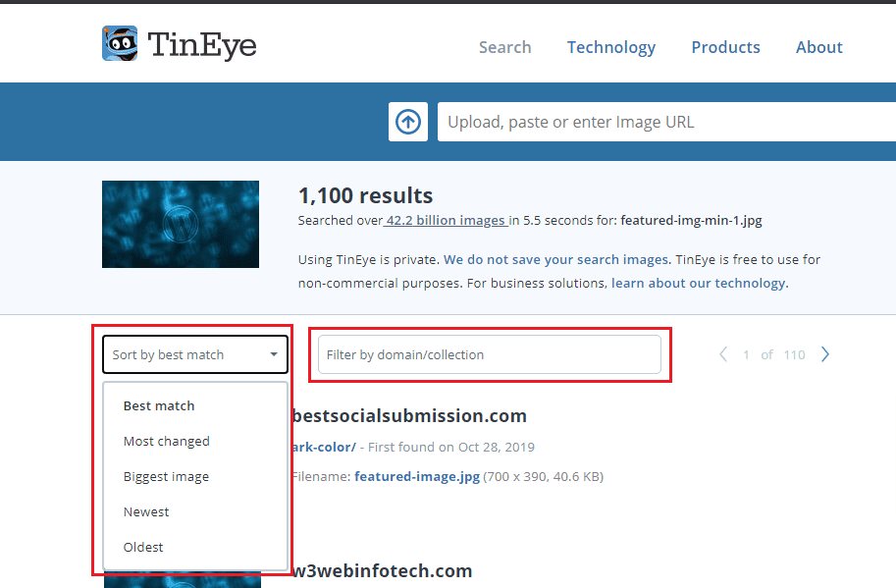Open the About navigation item
This screenshot has height=588, width=896.
pyautogui.click(x=818, y=47)
